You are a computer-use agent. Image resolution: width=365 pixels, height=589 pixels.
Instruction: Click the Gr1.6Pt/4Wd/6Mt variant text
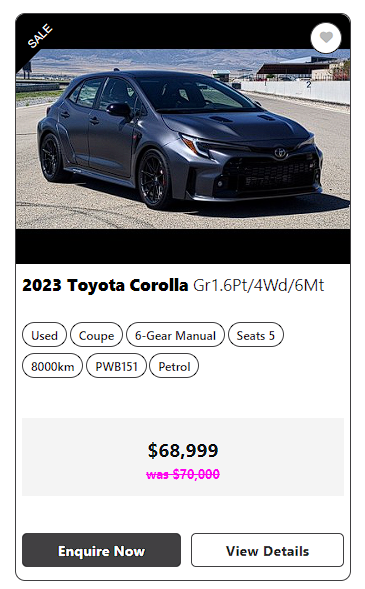pos(258,285)
